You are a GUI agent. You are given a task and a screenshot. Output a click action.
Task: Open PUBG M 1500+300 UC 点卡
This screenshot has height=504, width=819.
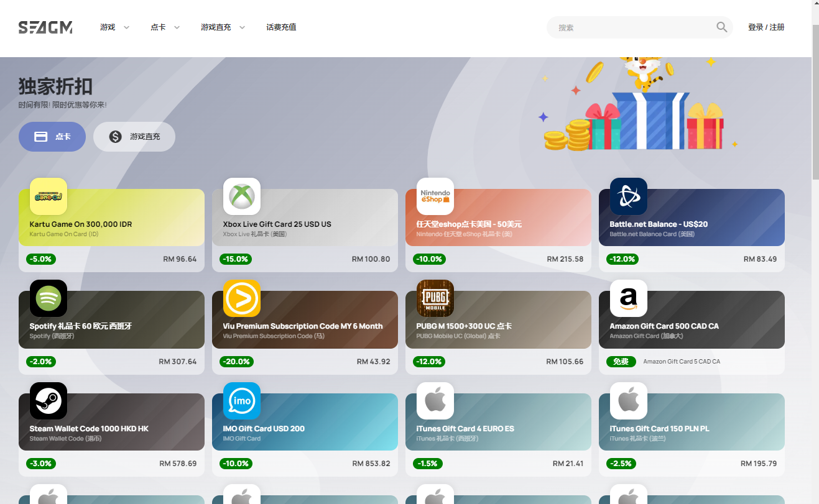tap(498, 332)
